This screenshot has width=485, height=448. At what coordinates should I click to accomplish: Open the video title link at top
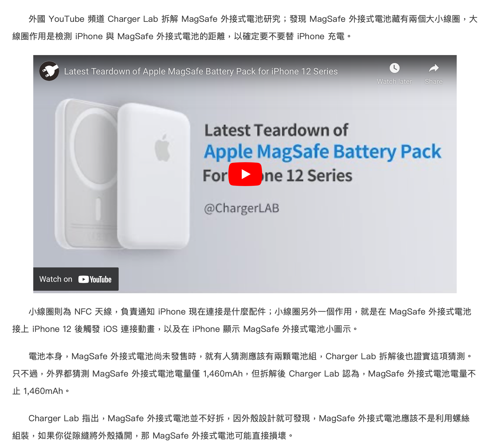tap(201, 71)
